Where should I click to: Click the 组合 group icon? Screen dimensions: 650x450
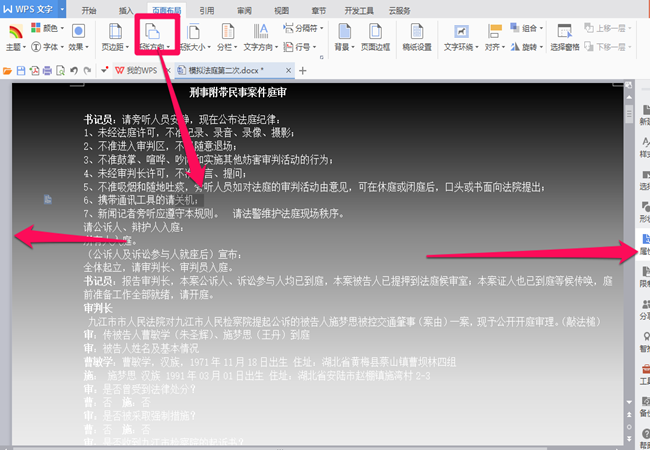[x=514, y=28]
